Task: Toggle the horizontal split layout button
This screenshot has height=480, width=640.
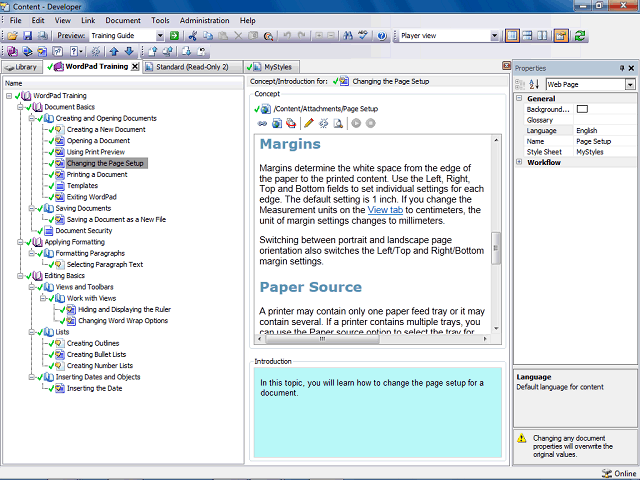Action: [x=527, y=36]
